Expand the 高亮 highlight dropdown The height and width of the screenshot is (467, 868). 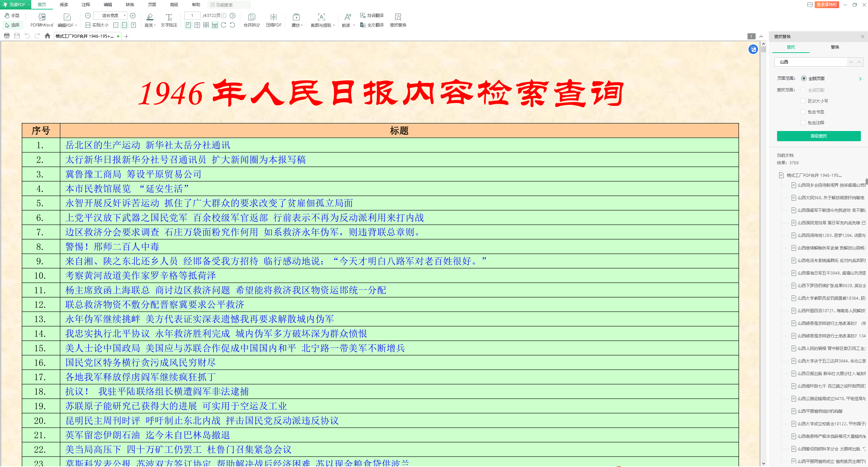(155, 25)
